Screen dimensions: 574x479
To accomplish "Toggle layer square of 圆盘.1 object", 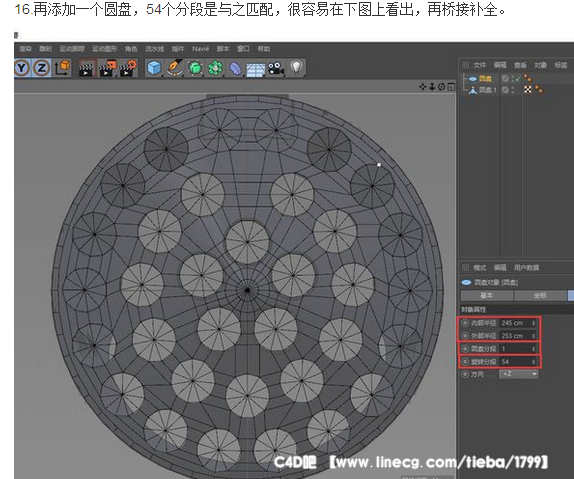I will (x=505, y=89).
